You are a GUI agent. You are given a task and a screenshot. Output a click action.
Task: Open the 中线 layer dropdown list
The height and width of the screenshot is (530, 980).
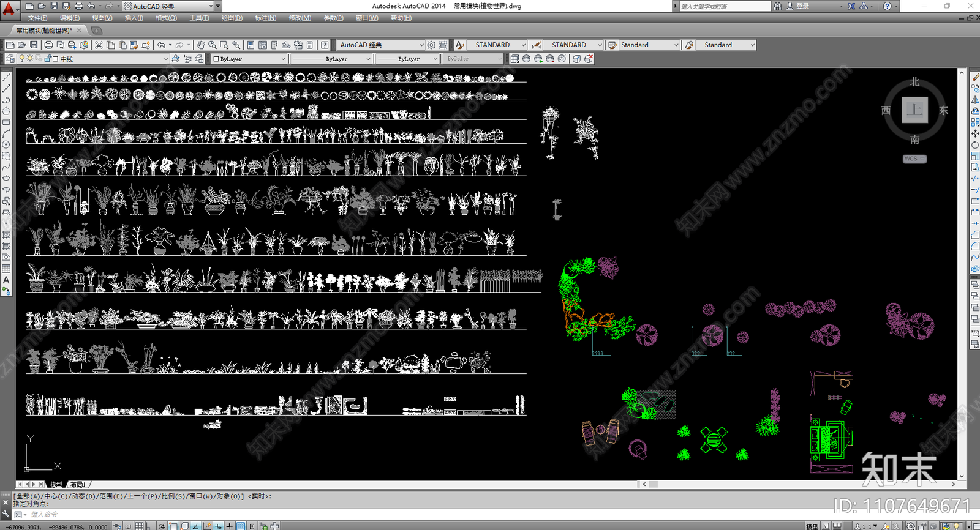click(x=165, y=59)
